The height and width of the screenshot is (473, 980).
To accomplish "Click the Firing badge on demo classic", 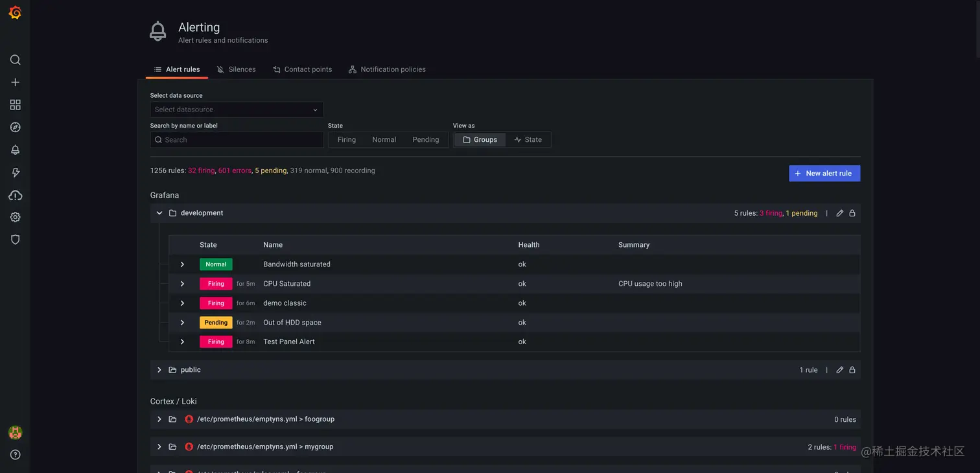I will pyautogui.click(x=216, y=303).
